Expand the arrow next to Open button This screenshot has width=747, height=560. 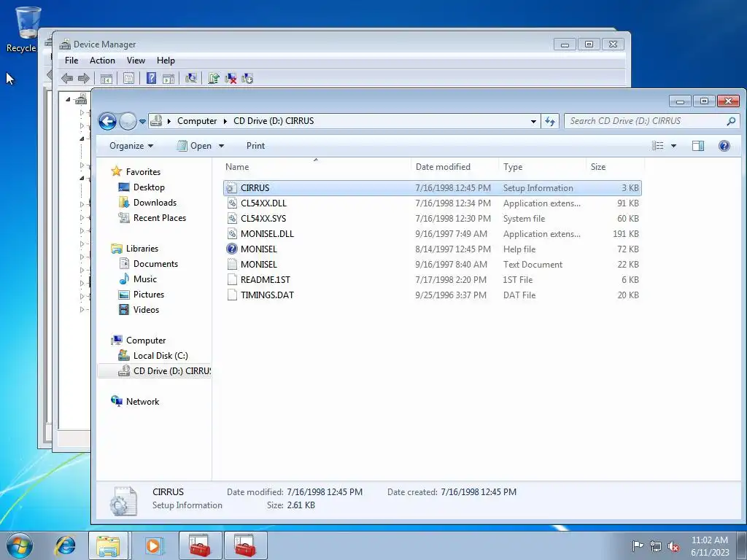[x=221, y=146]
